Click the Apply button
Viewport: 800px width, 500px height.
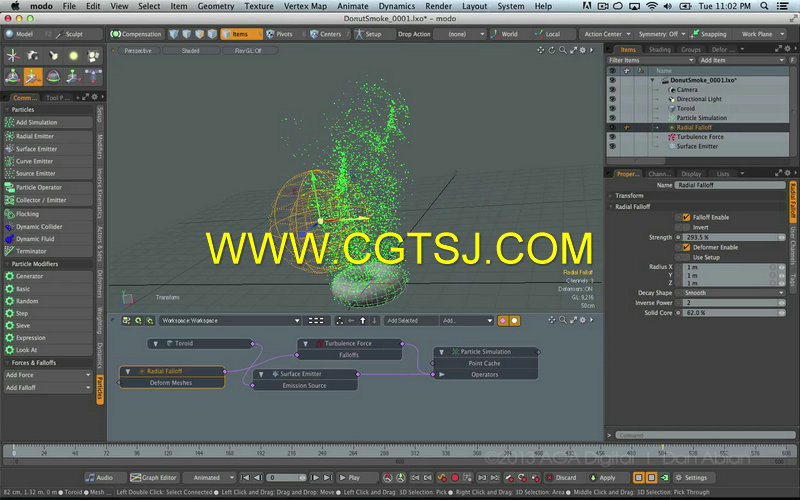(x=603, y=478)
